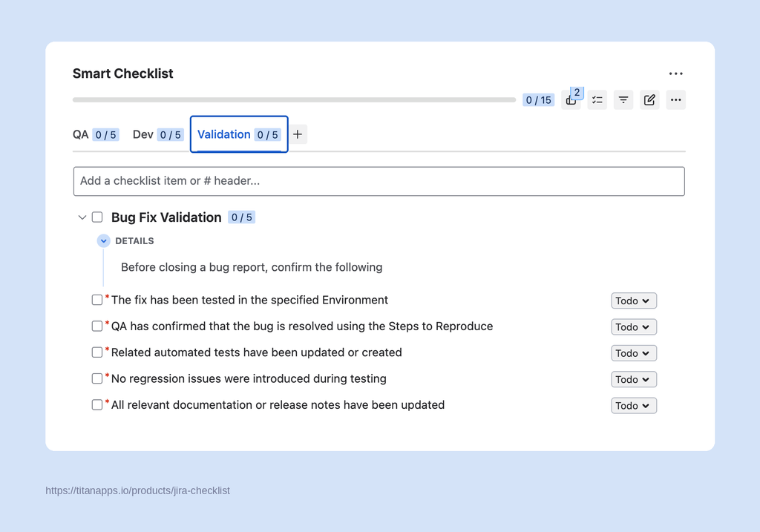Open Todo dropdown for automated tests item
Viewport: 760px width, 532px height.
[634, 353]
